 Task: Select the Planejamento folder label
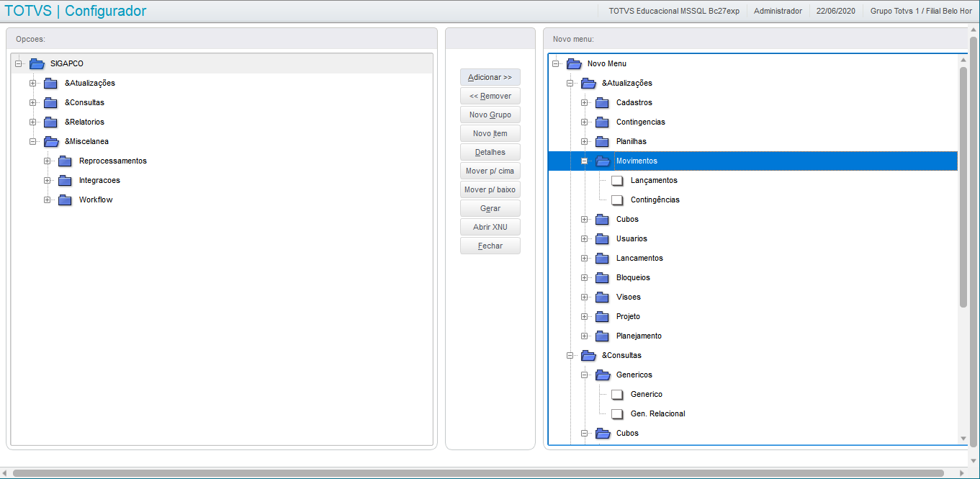(639, 336)
